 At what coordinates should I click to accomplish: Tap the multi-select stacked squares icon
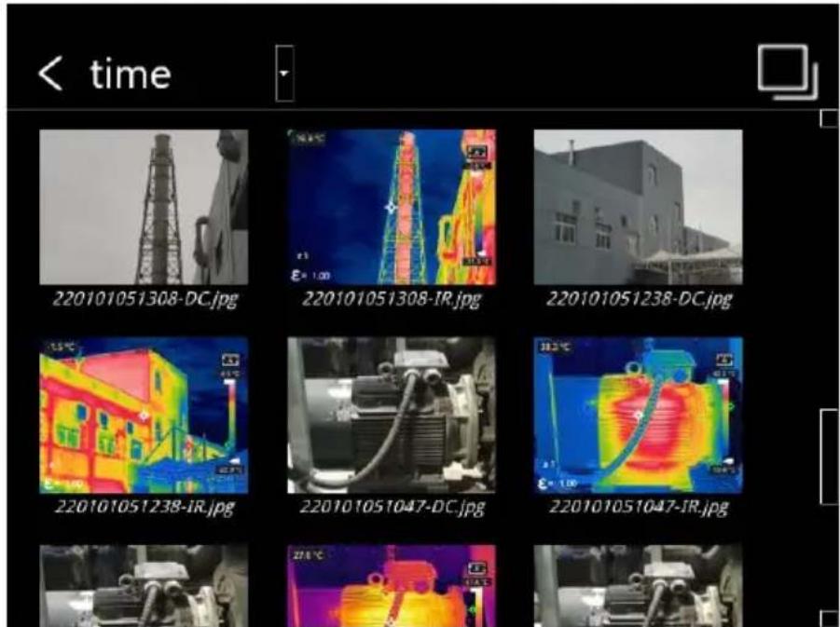[x=788, y=72]
